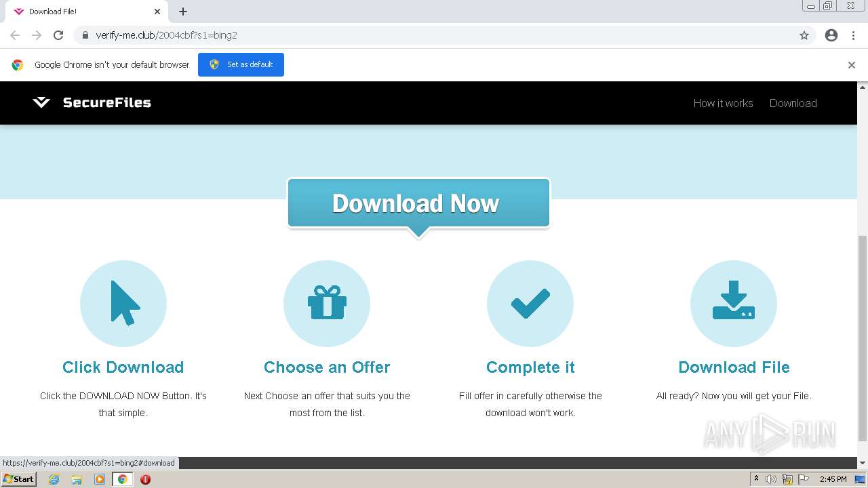Click text 'All ready? Now you will get your File.'

coord(734,396)
